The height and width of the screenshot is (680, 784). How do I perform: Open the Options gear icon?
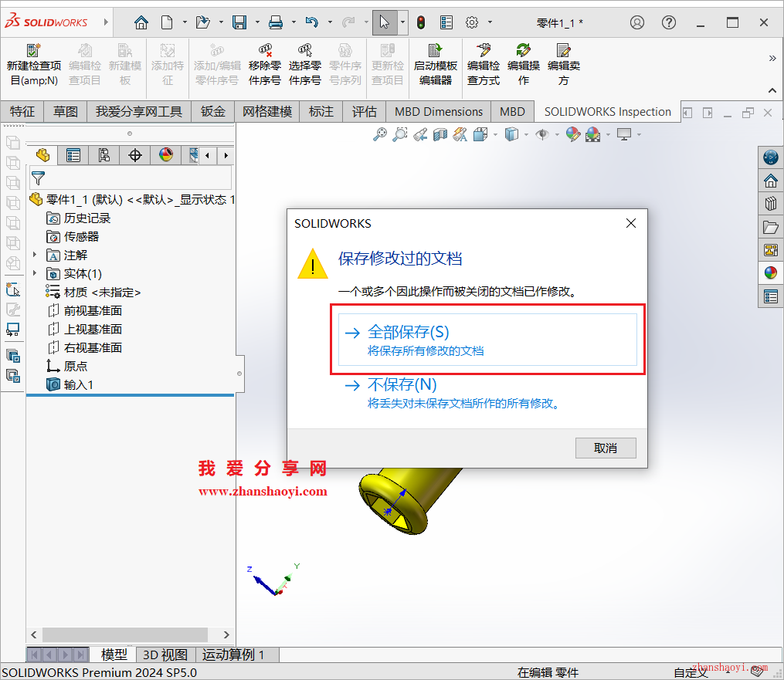pos(472,22)
